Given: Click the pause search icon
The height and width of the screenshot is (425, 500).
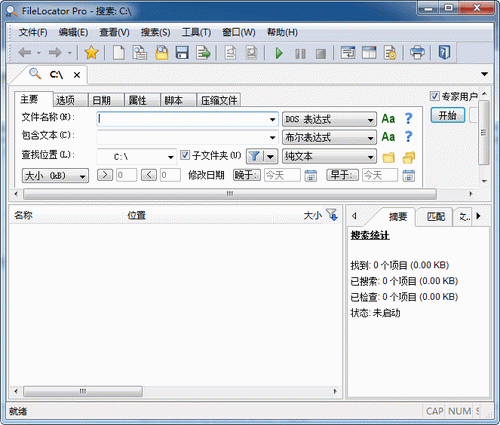Looking at the screenshot, I should 300,53.
